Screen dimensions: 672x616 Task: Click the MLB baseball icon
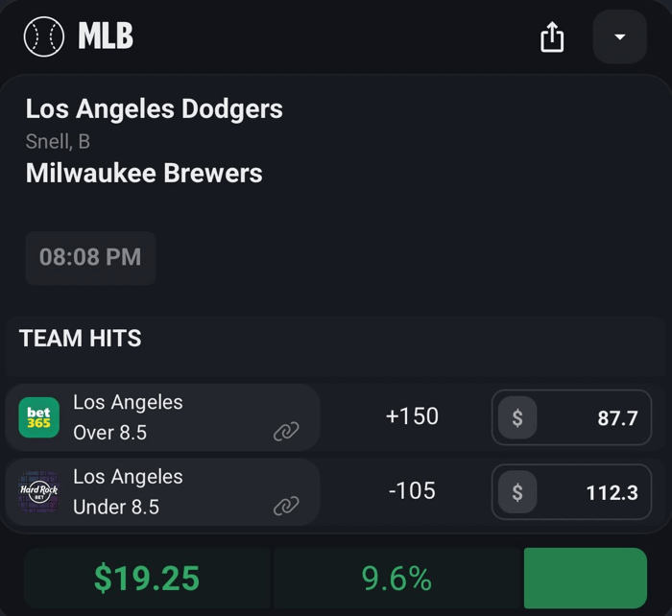[x=43, y=36]
